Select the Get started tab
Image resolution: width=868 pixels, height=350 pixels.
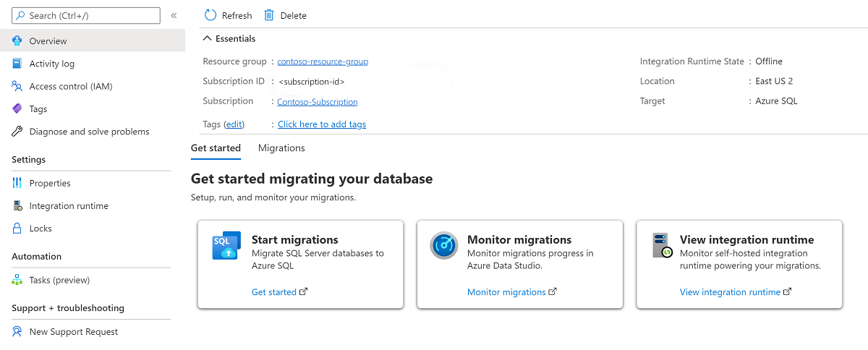tap(216, 148)
